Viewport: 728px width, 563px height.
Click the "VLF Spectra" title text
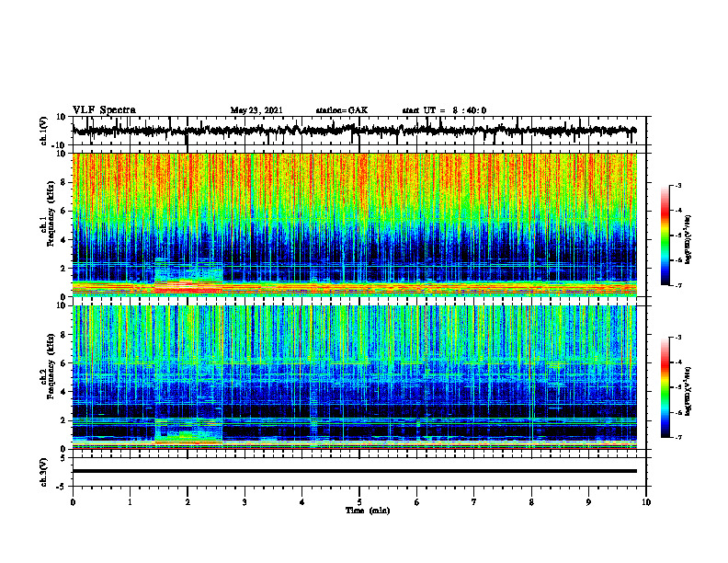pos(104,110)
